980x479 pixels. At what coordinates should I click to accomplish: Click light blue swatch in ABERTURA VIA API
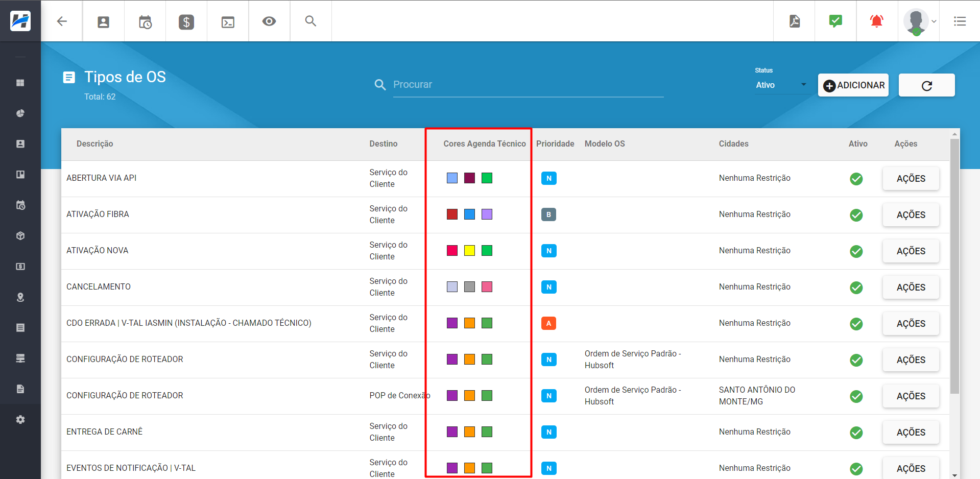[x=452, y=178]
